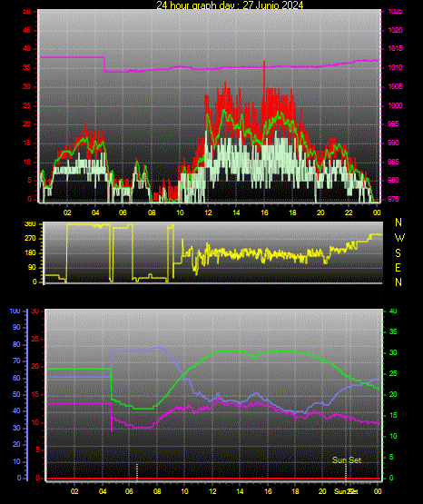
Task: Click the 100 label on blue humidity axis
Action: (x=15, y=311)
